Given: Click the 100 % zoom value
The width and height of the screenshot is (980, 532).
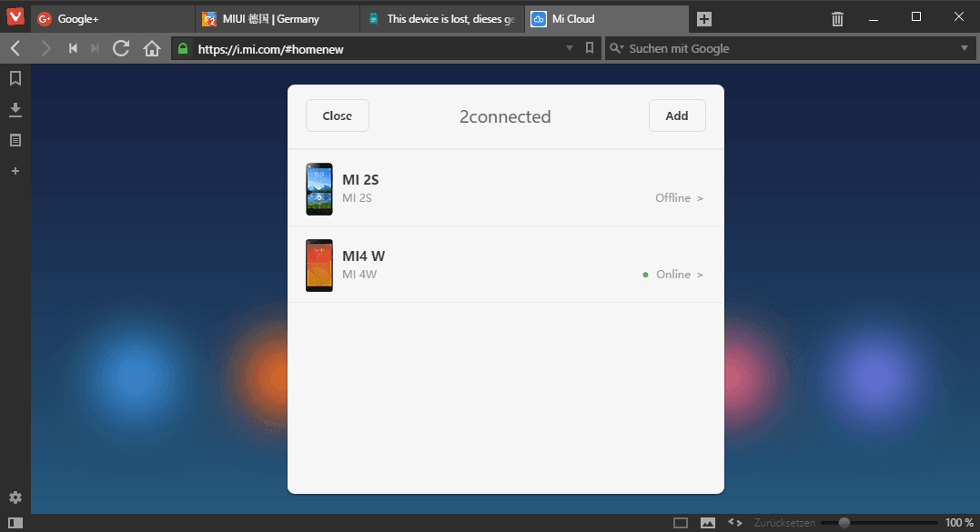Looking at the screenshot, I should 959,523.
